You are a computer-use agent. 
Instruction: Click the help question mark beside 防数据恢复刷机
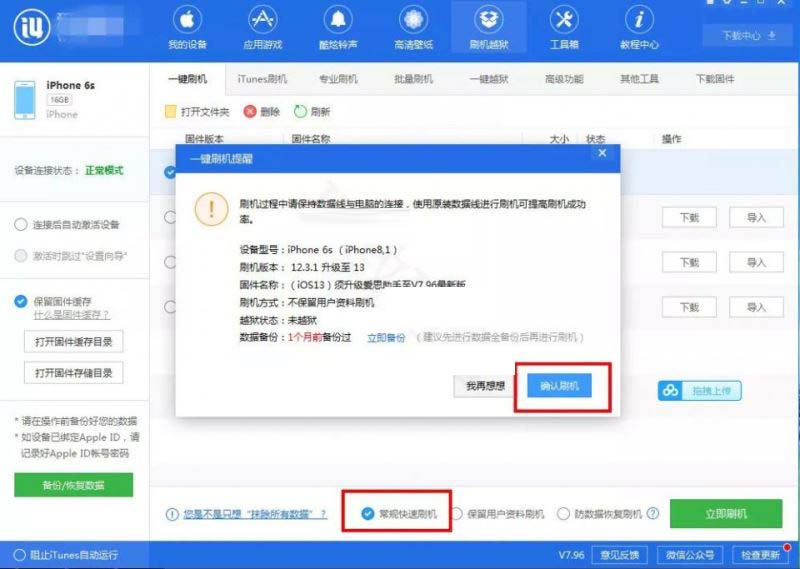[653, 513]
